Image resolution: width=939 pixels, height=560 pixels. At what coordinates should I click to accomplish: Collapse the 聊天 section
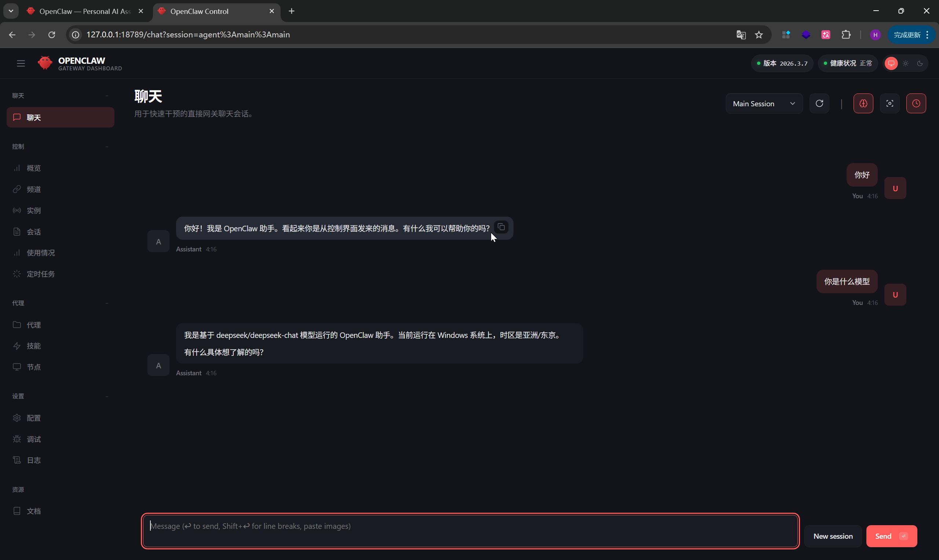click(107, 96)
